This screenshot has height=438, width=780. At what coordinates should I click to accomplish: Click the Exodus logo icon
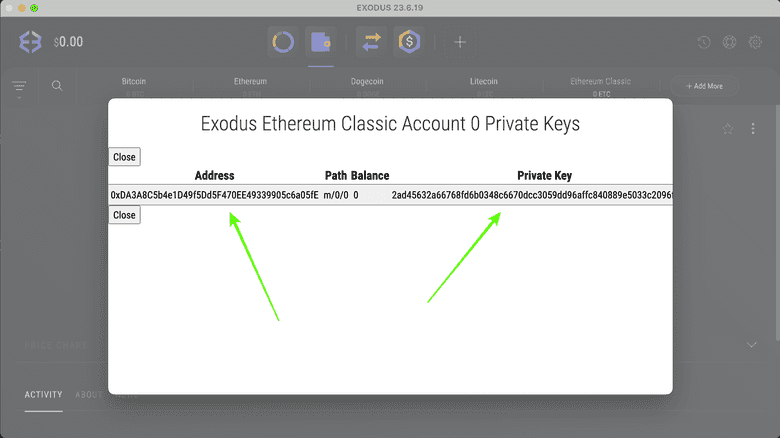click(x=31, y=42)
